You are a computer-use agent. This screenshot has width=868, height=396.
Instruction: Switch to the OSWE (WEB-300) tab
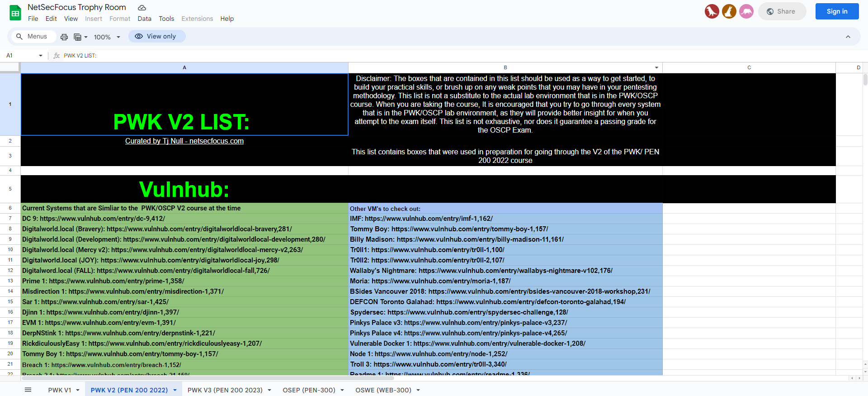coord(383,390)
